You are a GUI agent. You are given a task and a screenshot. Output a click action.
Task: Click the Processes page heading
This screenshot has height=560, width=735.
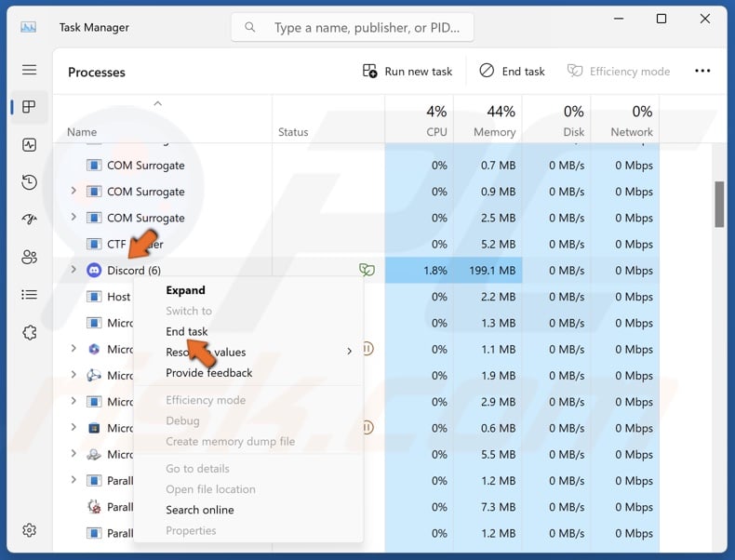pyautogui.click(x=97, y=73)
